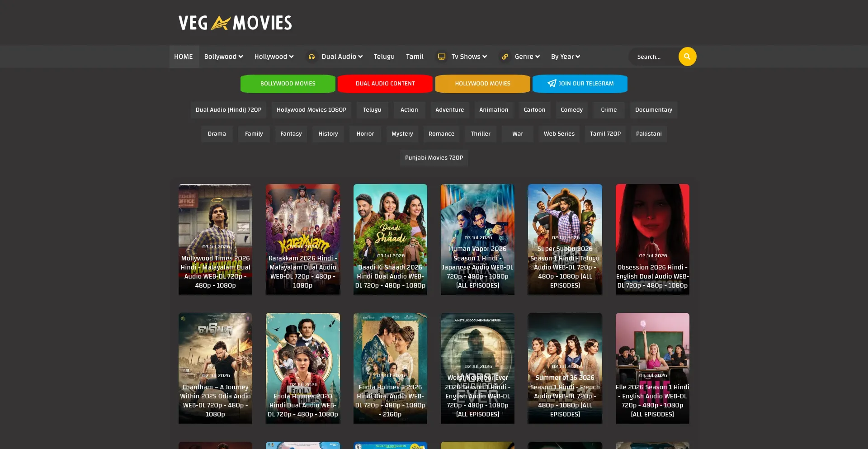Click the Telegram paper plane icon
The width and height of the screenshot is (868, 449).
coord(552,83)
